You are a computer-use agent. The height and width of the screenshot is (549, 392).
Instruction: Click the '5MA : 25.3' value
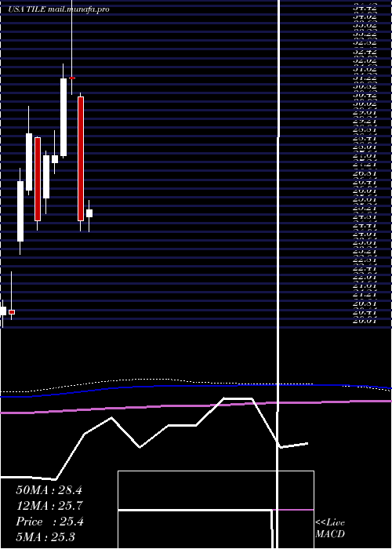[x=45, y=537]
